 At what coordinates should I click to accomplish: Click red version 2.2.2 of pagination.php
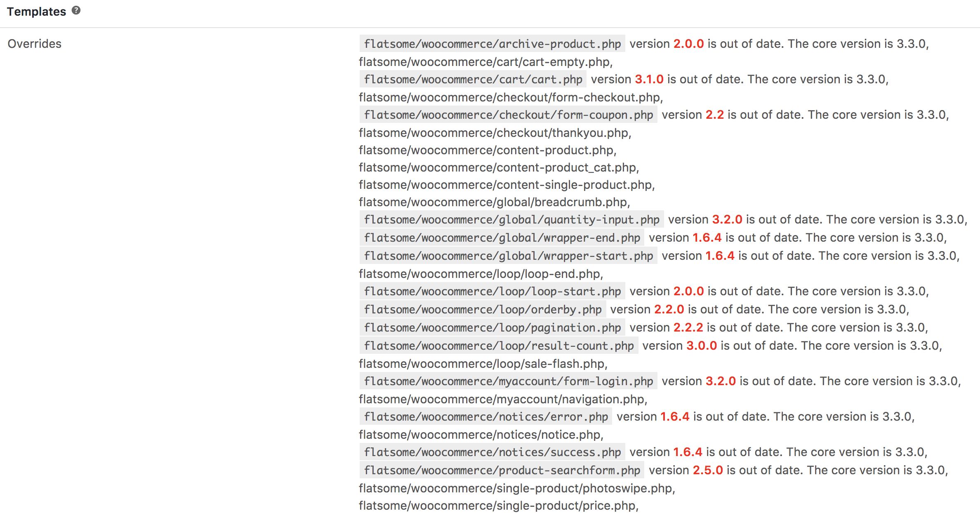688,327
